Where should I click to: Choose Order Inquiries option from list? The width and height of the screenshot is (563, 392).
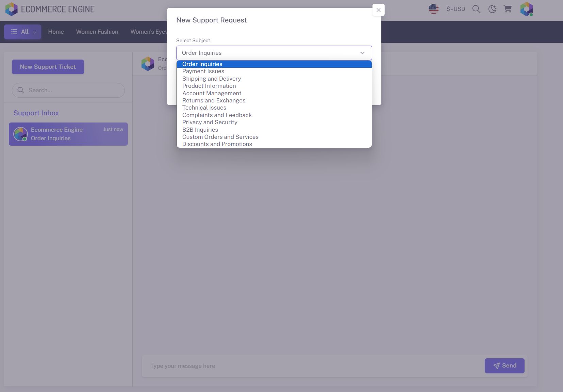(x=274, y=64)
